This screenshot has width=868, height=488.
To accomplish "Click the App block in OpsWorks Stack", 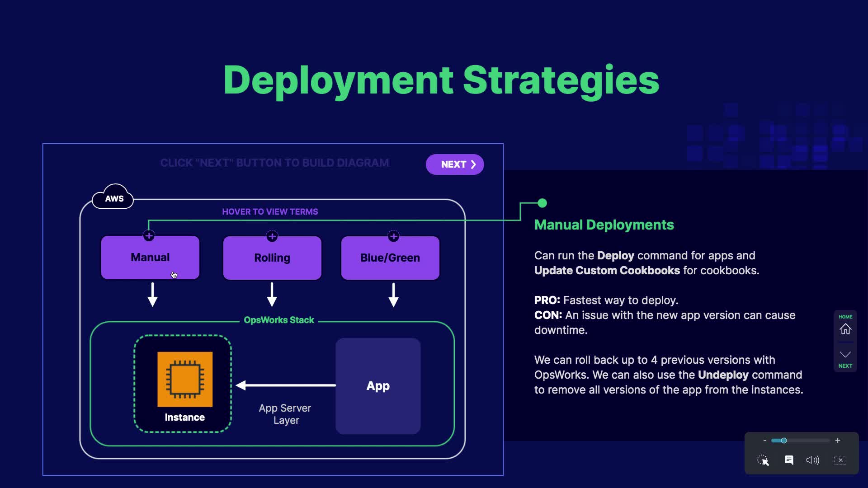I will [378, 386].
